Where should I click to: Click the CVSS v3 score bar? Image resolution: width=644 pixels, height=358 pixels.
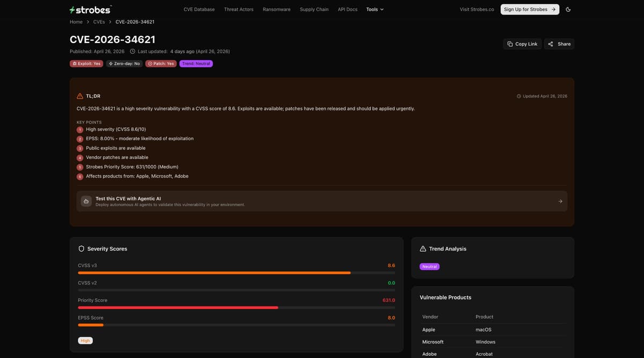click(236, 273)
